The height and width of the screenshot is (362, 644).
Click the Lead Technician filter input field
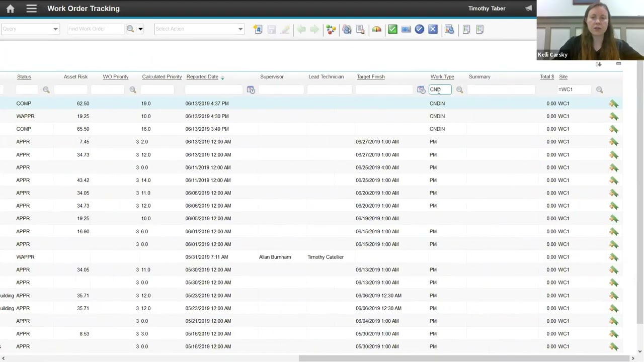point(329,89)
